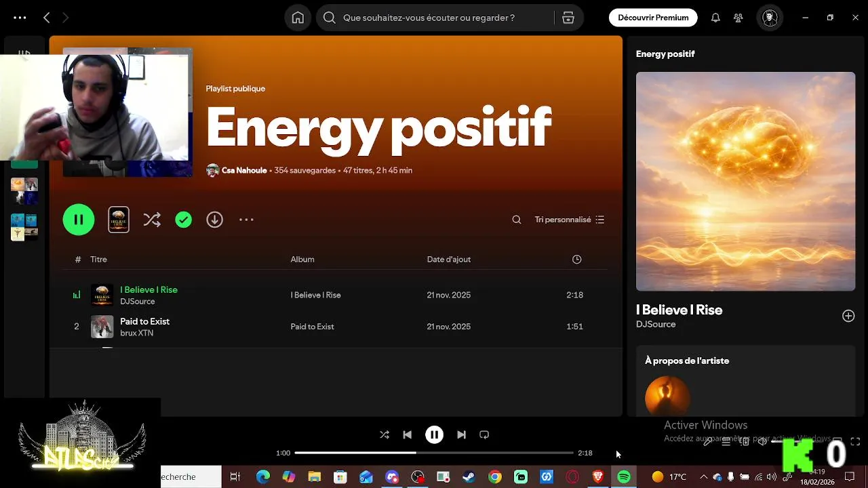Skip to the next track
868x488 pixels.
click(461, 434)
